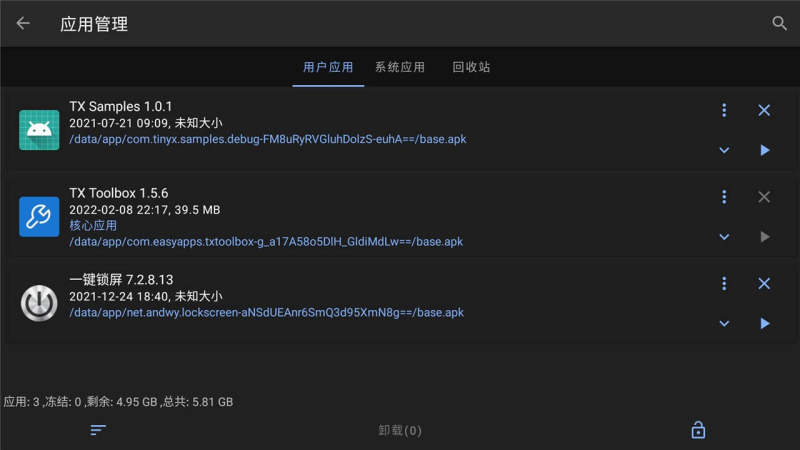Select the 一键锁屏 7.2.8.13 title
Viewport: 800px width, 450px height.
pyautogui.click(x=121, y=280)
